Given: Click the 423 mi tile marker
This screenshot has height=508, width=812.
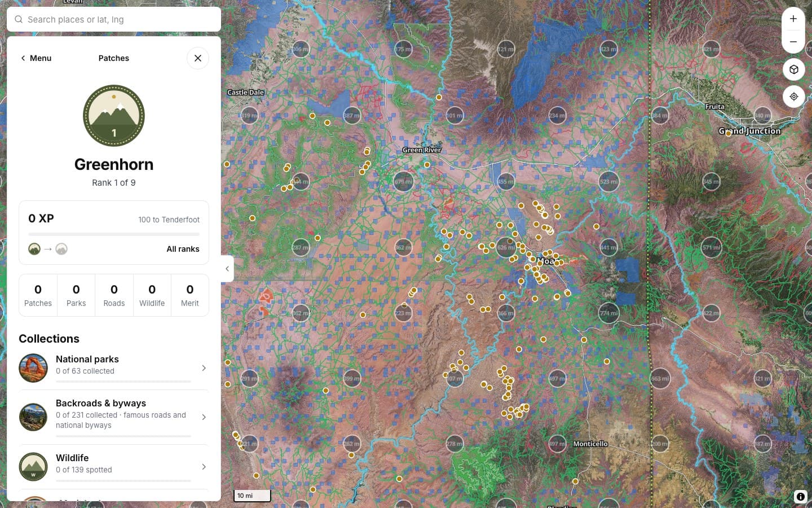Looking at the screenshot, I should point(608,49).
